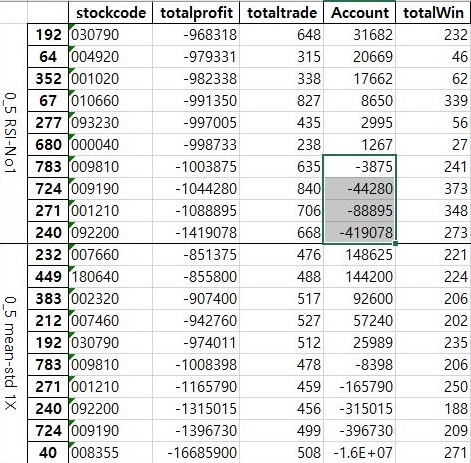Select stockcode cell 002320
The width and height of the screenshot is (471, 463).
click(x=110, y=299)
